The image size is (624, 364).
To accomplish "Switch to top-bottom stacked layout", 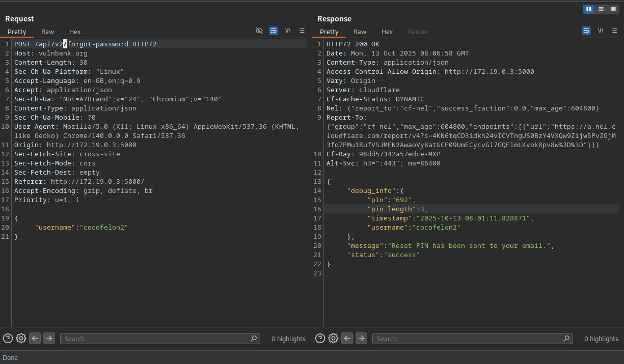I will 601,9.
